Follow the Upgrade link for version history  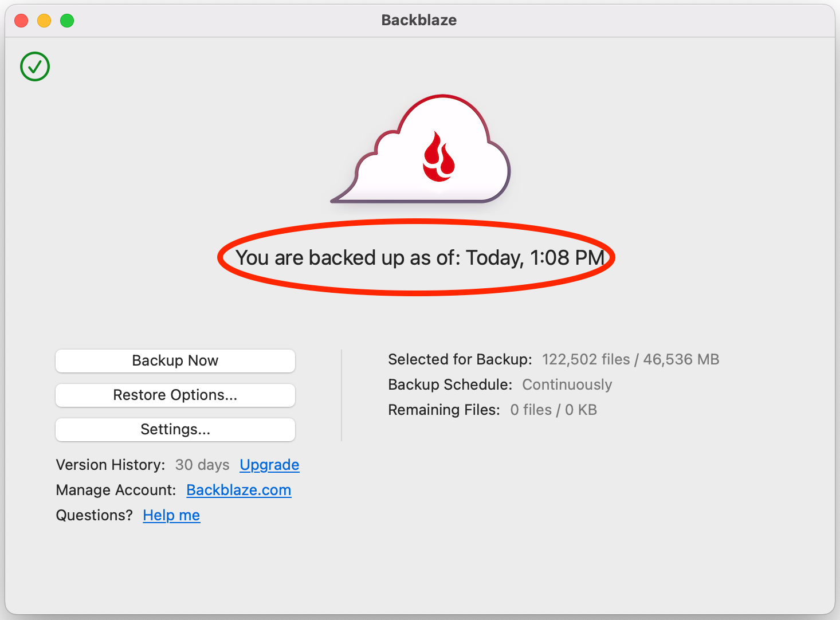tap(269, 465)
